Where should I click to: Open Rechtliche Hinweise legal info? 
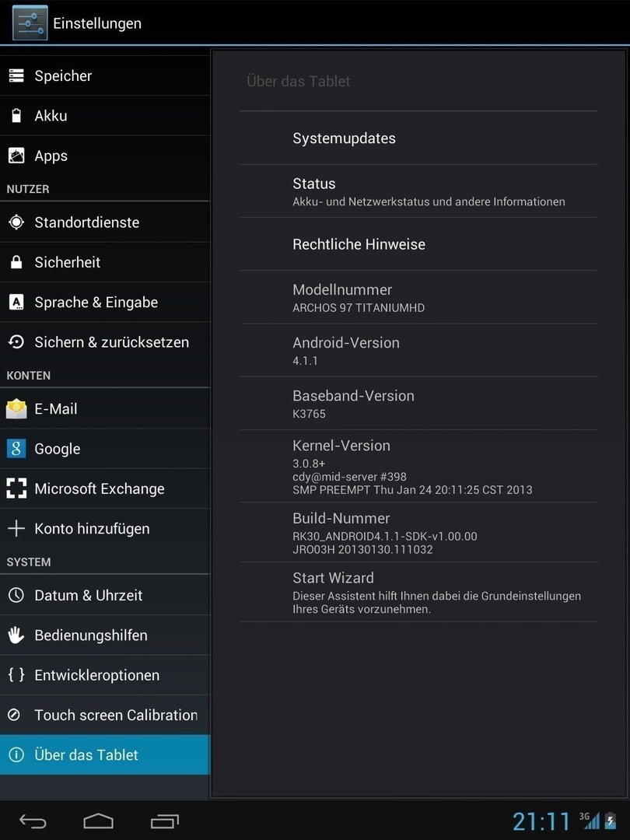click(x=418, y=244)
